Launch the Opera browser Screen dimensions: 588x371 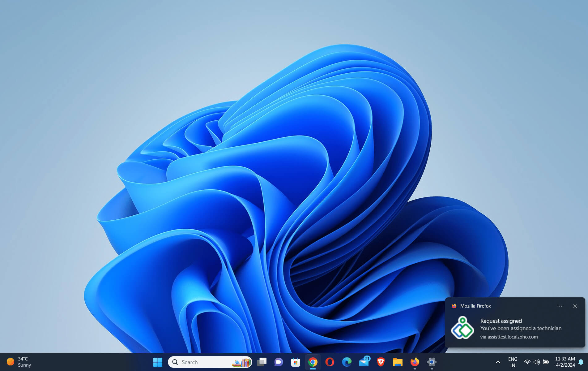click(x=330, y=362)
